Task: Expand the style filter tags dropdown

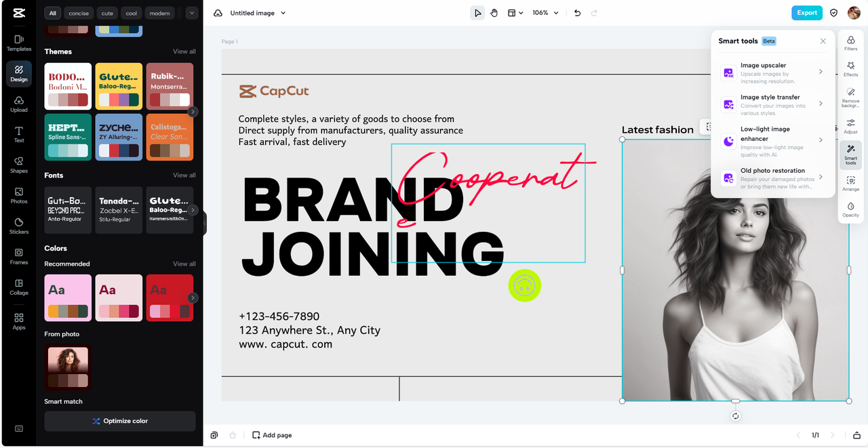Action: coord(191,13)
